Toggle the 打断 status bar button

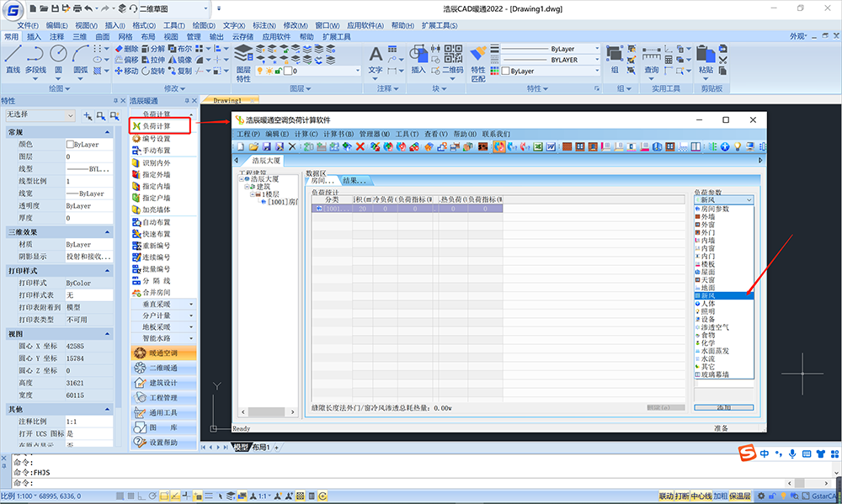[x=682, y=496]
